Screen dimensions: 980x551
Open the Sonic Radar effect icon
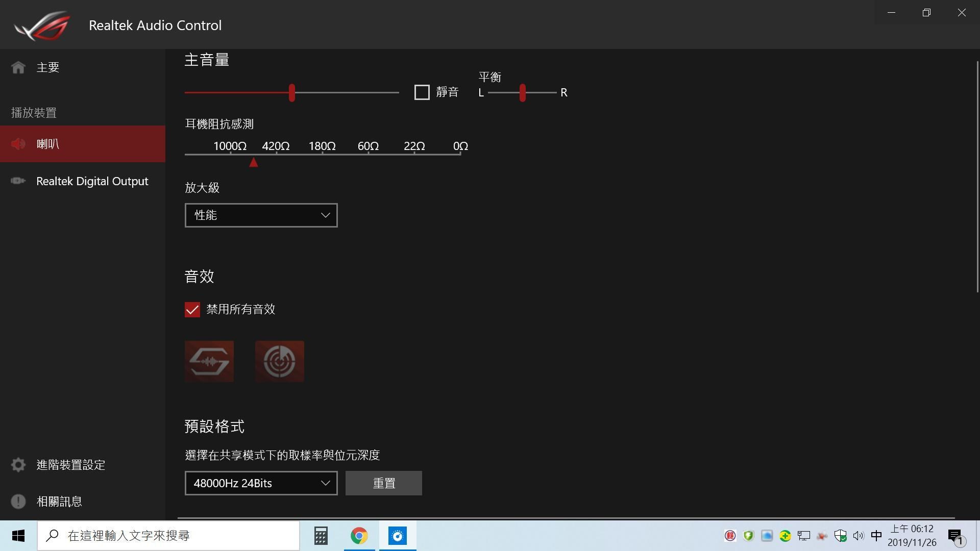tap(279, 361)
